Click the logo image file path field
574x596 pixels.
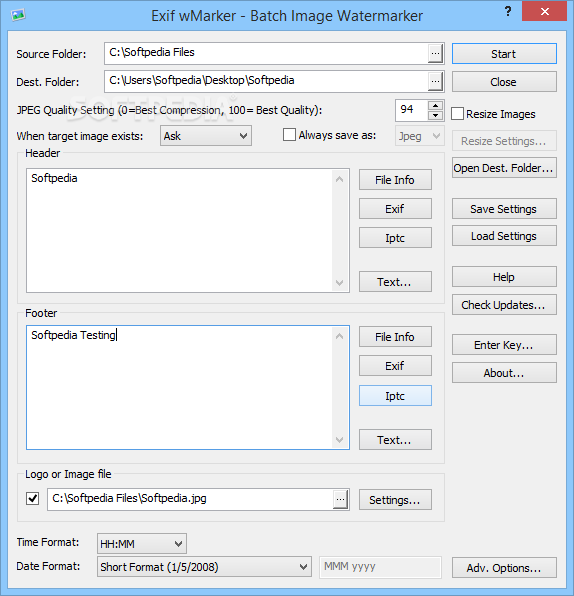[190, 499]
